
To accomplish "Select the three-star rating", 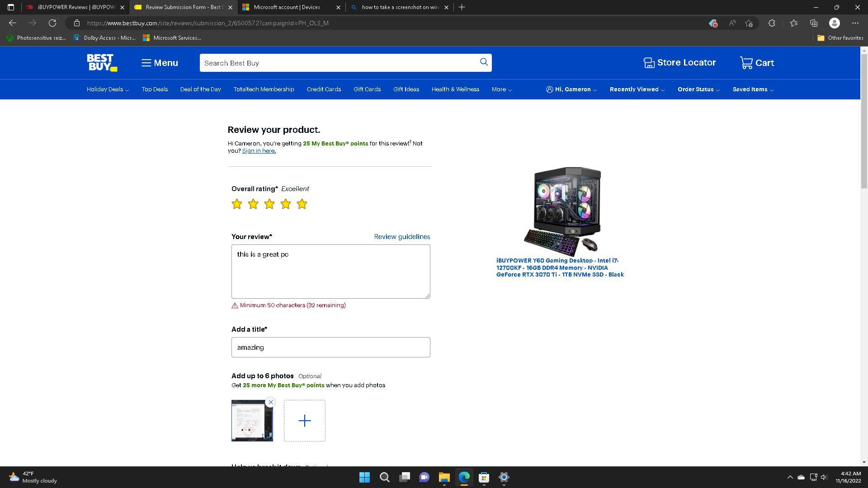I will [269, 204].
